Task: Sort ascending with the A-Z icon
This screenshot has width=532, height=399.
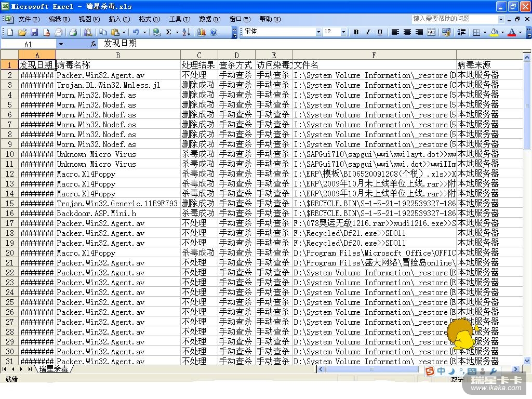Action: pyautogui.click(x=186, y=32)
